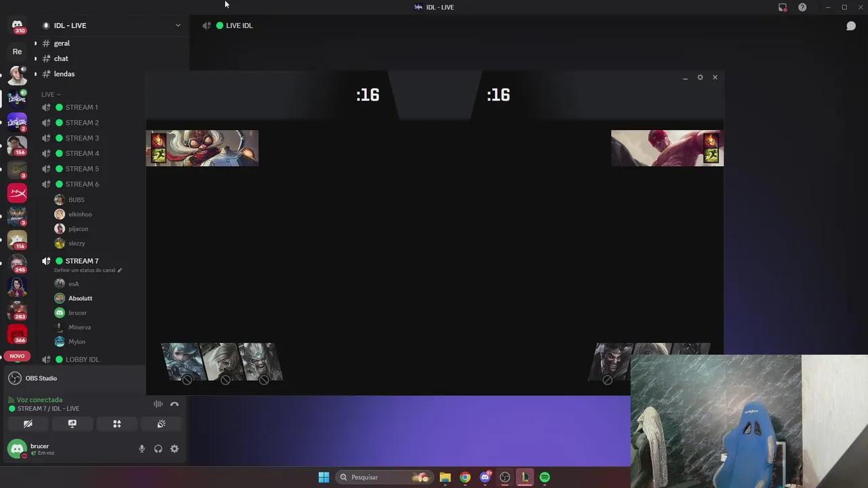Open server icon with 116 badge
The image size is (868, 488).
point(17,240)
